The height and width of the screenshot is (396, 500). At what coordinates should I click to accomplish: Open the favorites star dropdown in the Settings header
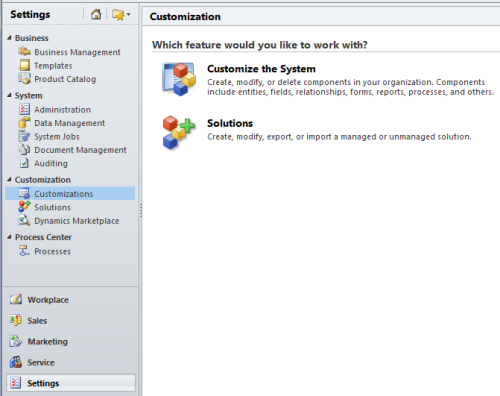click(121, 15)
